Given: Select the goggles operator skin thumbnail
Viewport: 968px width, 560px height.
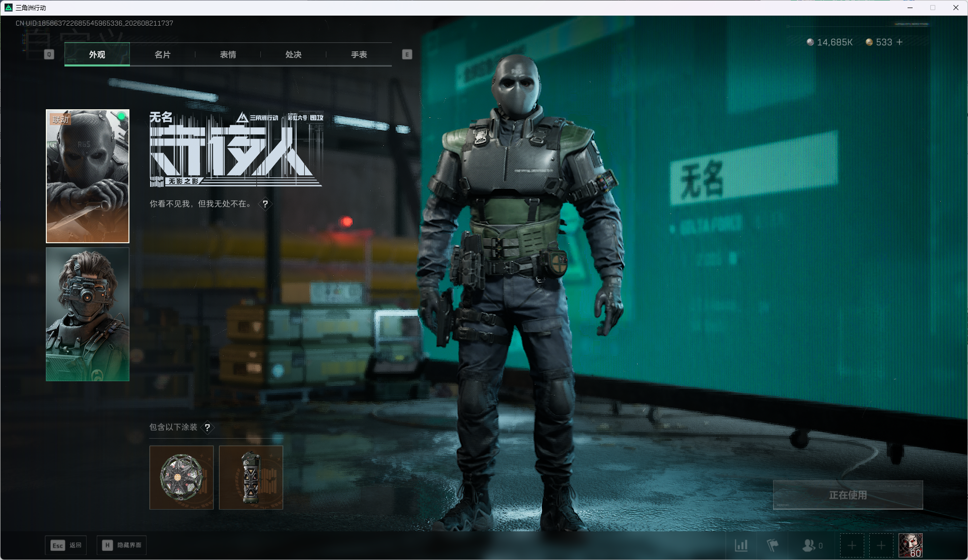Looking at the screenshot, I should point(88,314).
